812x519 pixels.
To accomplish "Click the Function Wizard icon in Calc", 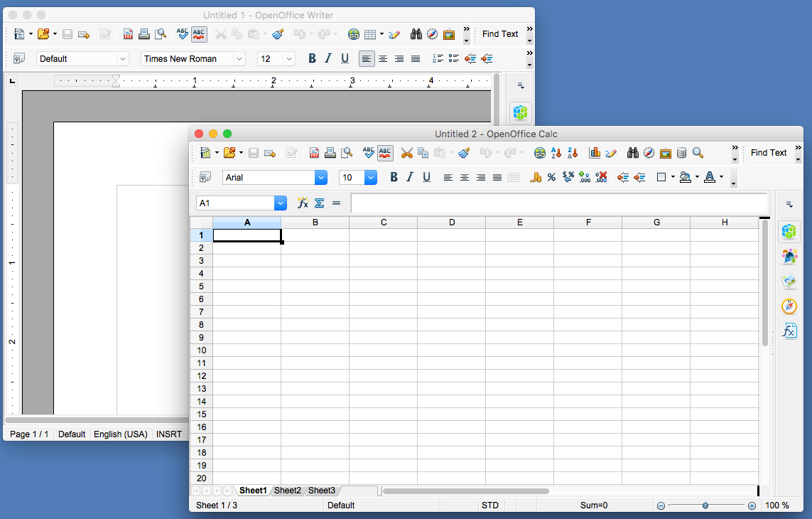I will (303, 203).
